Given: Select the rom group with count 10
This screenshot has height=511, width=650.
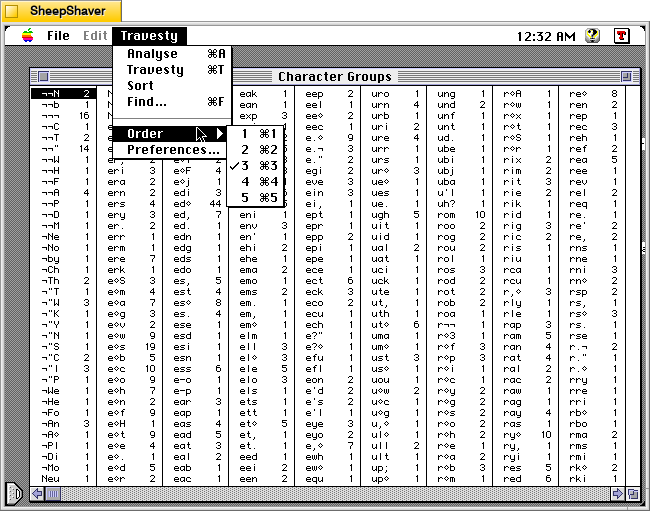Looking at the screenshot, I should click(460, 215).
